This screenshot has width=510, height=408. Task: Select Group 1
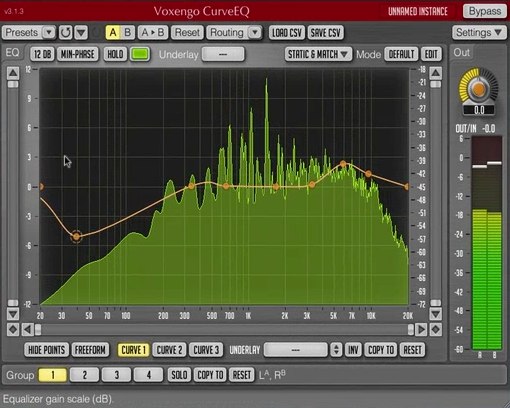(x=53, y=375)
